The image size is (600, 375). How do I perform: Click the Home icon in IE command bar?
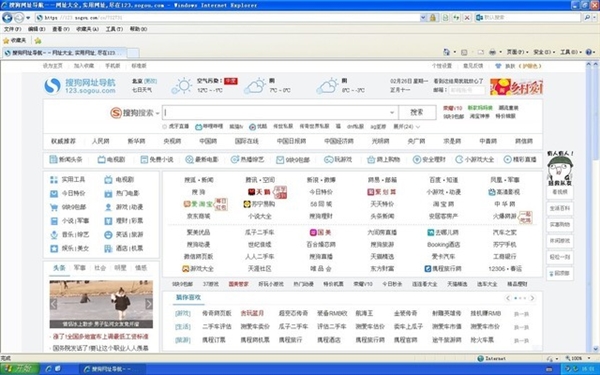(446, 52)
